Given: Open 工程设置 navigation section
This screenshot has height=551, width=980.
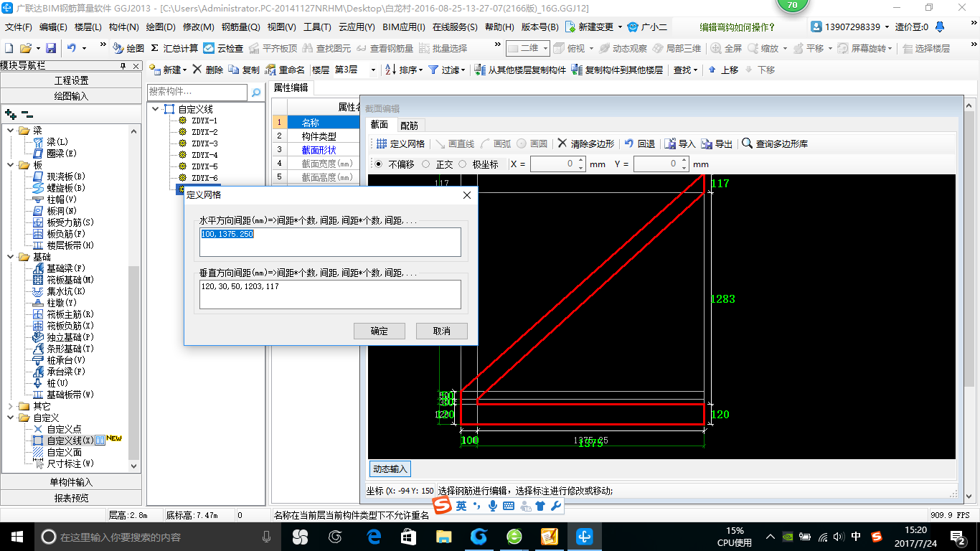Looking at the screenshot, I should pyautogui.click(x=72, y=80).
